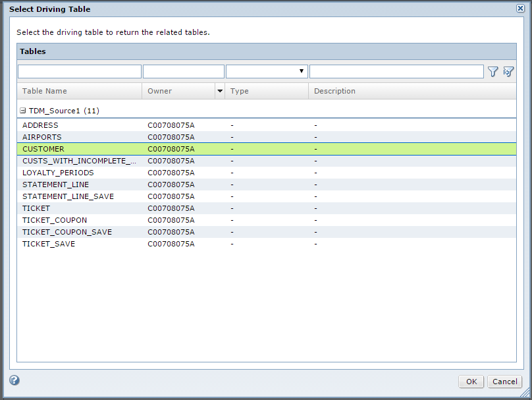Select the LOYALTY_PERIODS table row

click(x=267, y=173)
